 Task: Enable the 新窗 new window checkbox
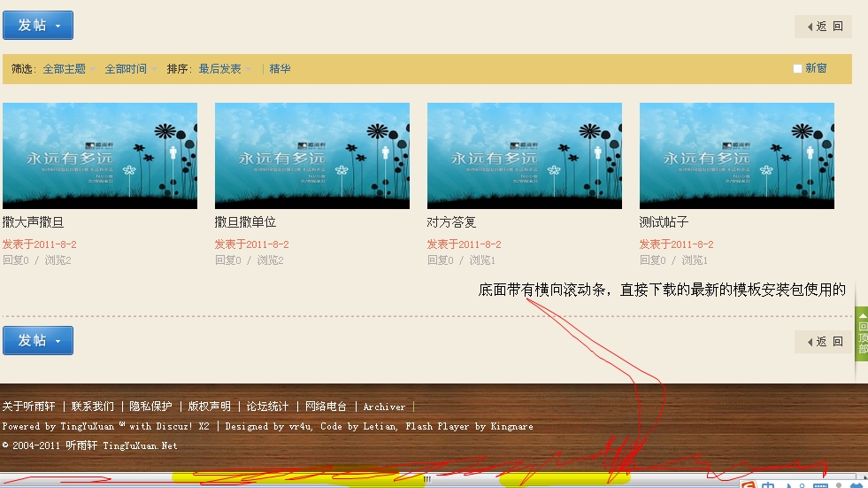[x=797, y=69]
